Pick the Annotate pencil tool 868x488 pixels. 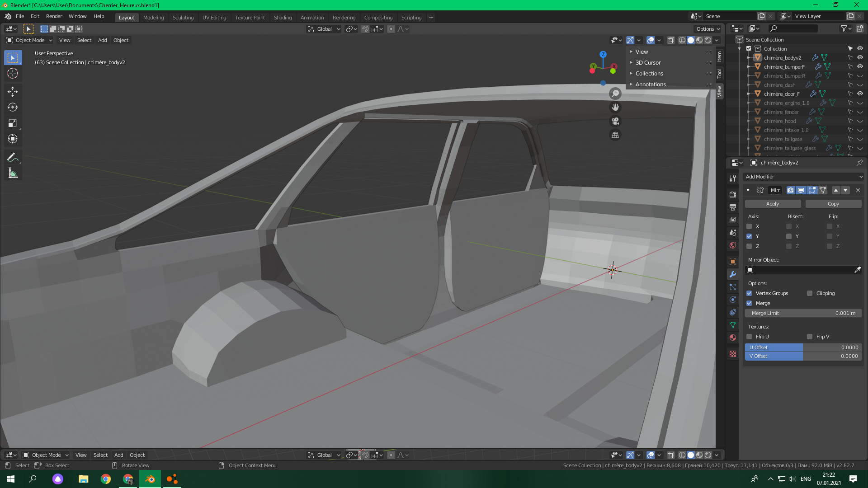(x=13, y=157)
